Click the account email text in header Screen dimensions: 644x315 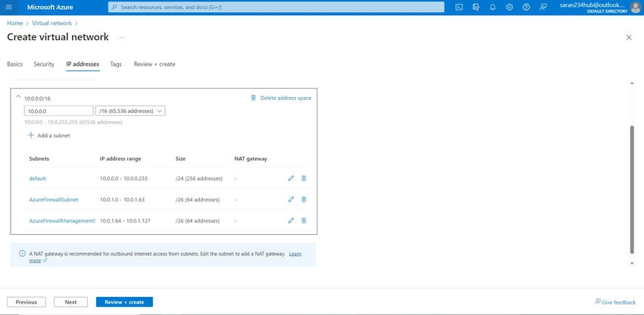coord(592,5)
